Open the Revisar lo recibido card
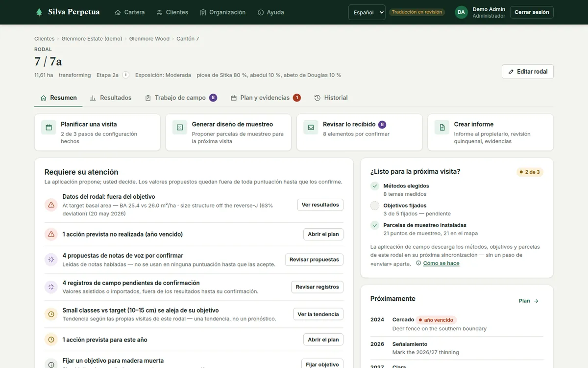The width and height of the screenshot is (588, 368). coord(360,132)
